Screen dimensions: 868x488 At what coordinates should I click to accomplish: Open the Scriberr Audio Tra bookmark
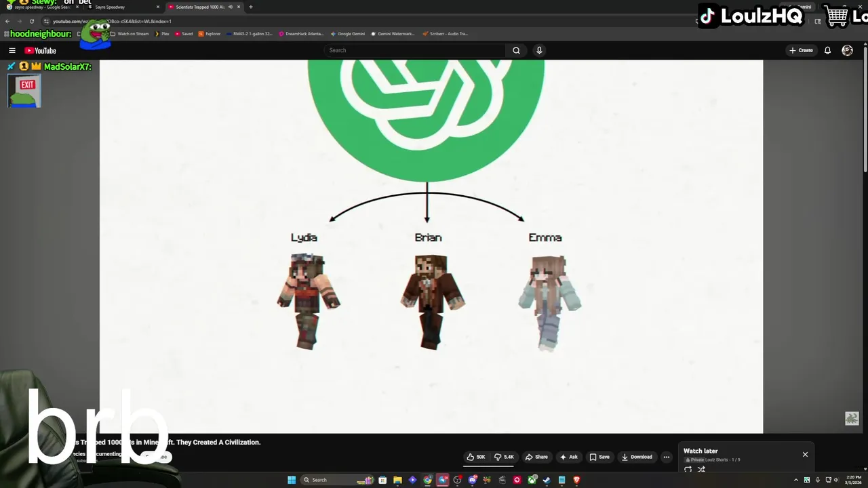pos(445,34)
